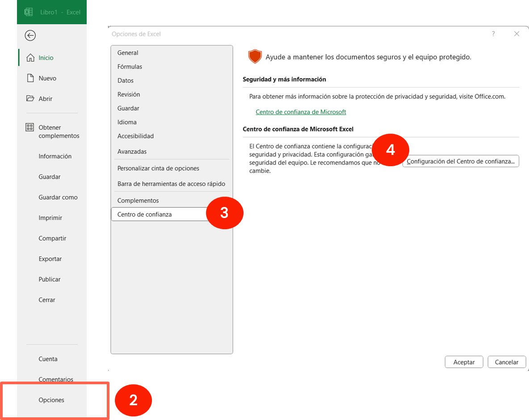Select the General options category
529x420 pixels.
tap(172, 53)
